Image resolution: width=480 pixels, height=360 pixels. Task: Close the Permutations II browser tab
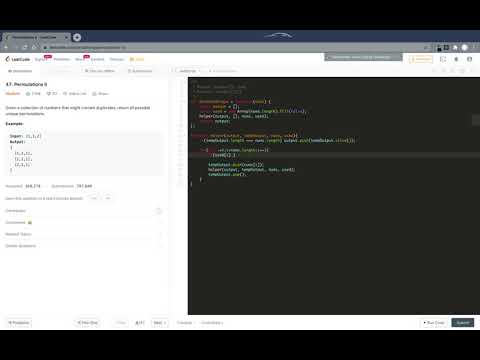tap(66, 37)
